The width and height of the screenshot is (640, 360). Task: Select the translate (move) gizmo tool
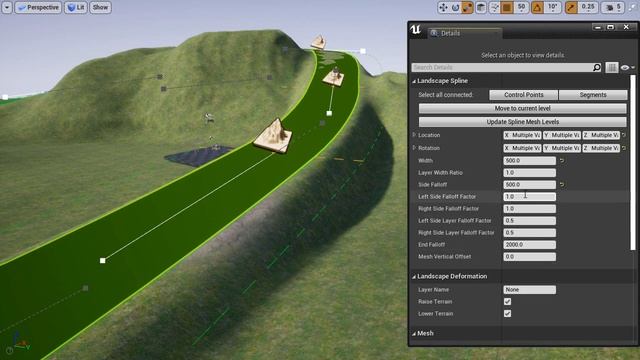[x=443, y=7]
